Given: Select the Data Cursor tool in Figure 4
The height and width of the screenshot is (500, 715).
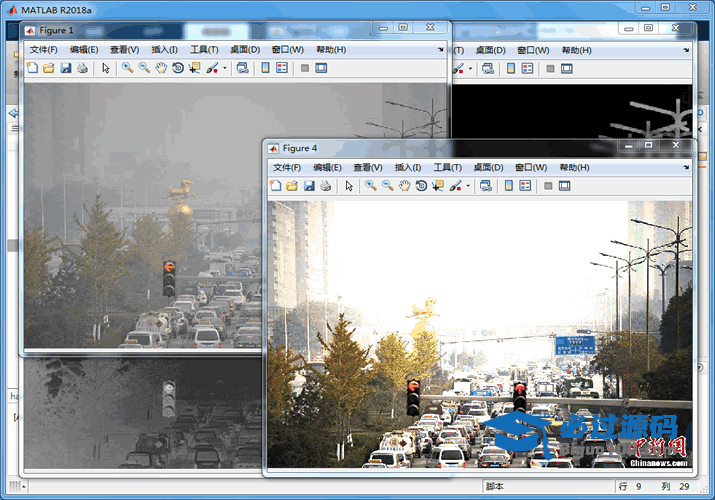Looking at the screenshot, I should [x=438, y=186].
